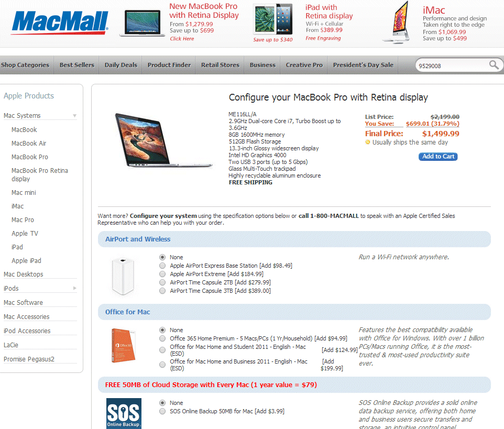Click the iPad with Retina display banner image
504x429 pixels.
273,19
